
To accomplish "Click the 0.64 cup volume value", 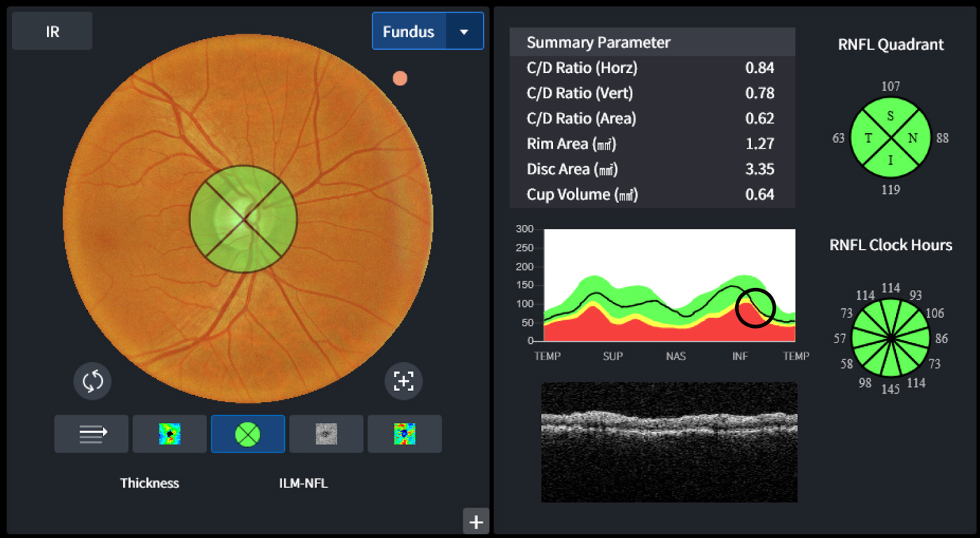I will click(760, 194).
